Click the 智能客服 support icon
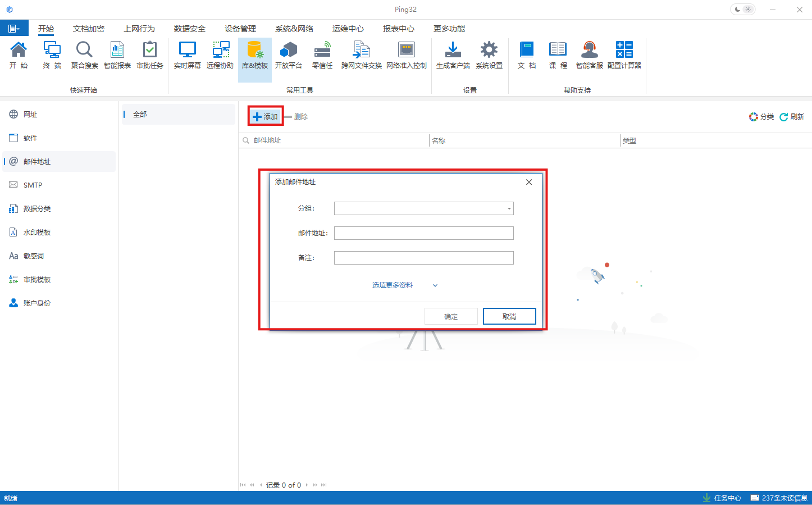Screen dimensions: 812x505 pyautogui.click(x=589, y=55)
